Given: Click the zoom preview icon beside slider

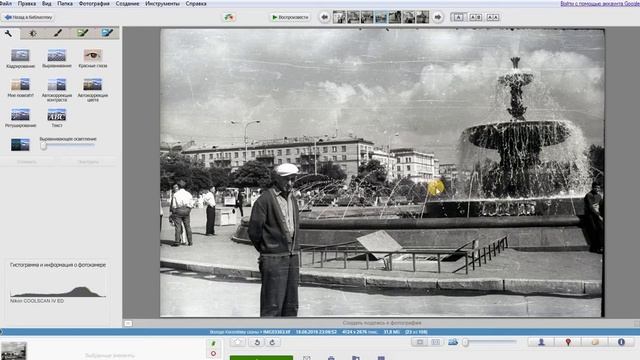Looking at the screenshot, I should pyautogui.click(x=453, y=342).
